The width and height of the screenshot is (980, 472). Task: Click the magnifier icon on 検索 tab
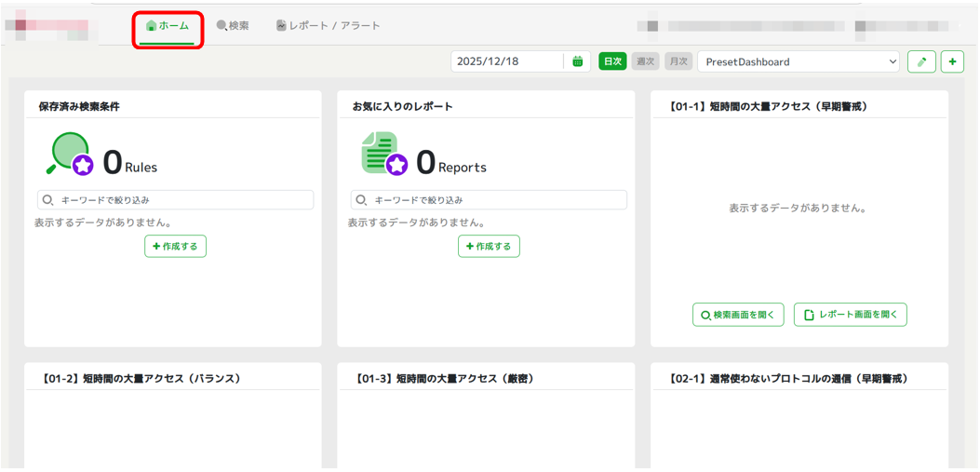pyautogui.click(x=222, y=26)
